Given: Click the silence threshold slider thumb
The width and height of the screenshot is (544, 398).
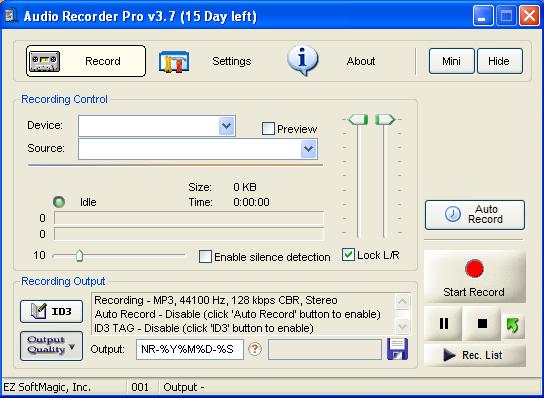Looking at the screenshot, I should 79,256.
